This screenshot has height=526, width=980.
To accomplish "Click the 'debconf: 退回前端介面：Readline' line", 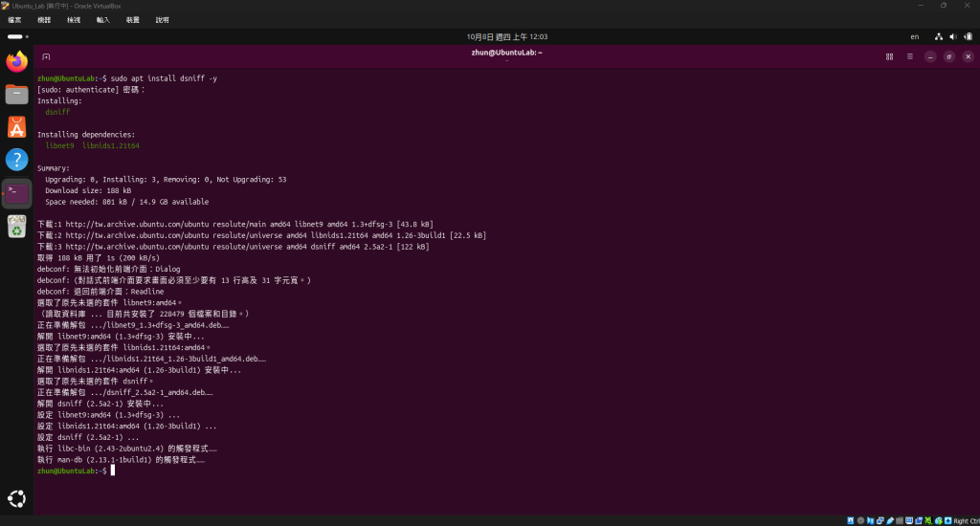I will pos(100,292).
